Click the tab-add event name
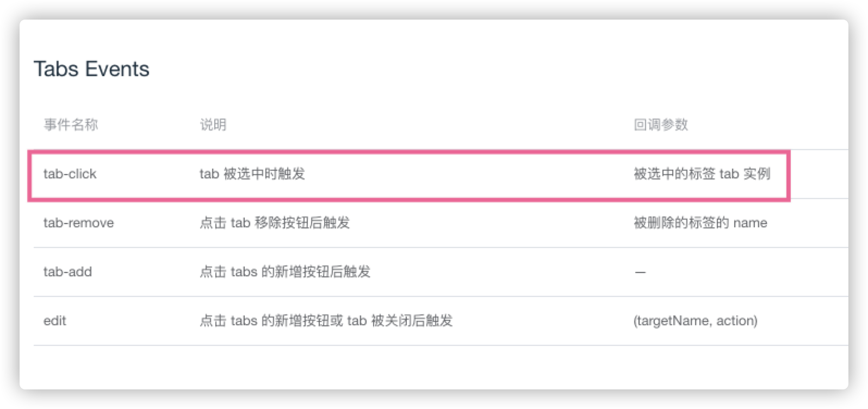Image resolution: width=868 pixels, height=409 pixels. pos(67,272)
